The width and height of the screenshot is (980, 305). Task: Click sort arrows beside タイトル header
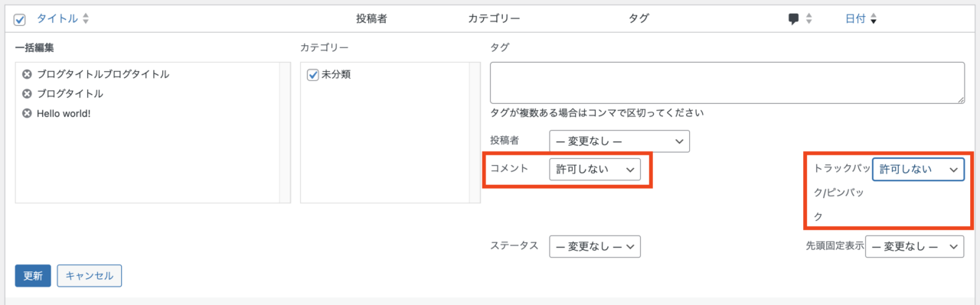pyautogui.click(x=85, y=18)
